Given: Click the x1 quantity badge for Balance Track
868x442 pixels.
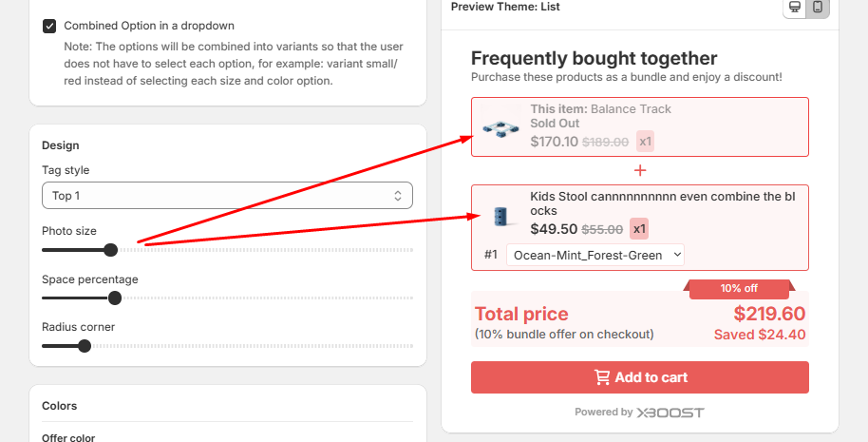Looking at the screenshot, I should [x=646, y=142].
